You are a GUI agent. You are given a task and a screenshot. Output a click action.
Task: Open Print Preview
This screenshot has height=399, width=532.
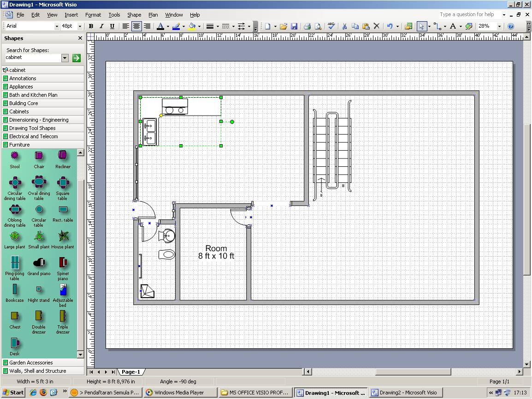point(318,26)
